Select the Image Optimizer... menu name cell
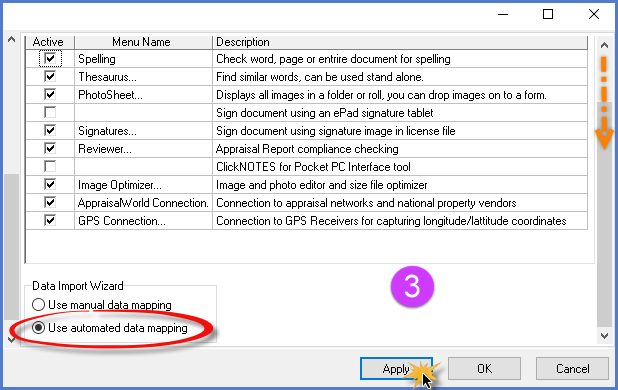 (x=143, y=185)
